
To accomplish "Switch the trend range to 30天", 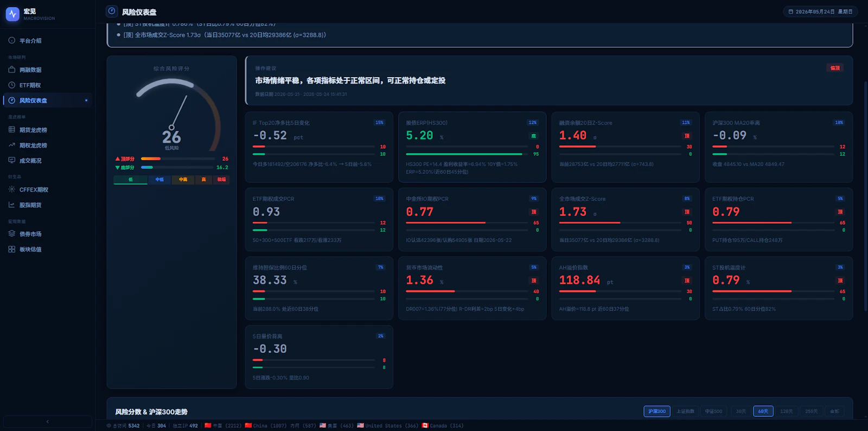I will 741,411.
